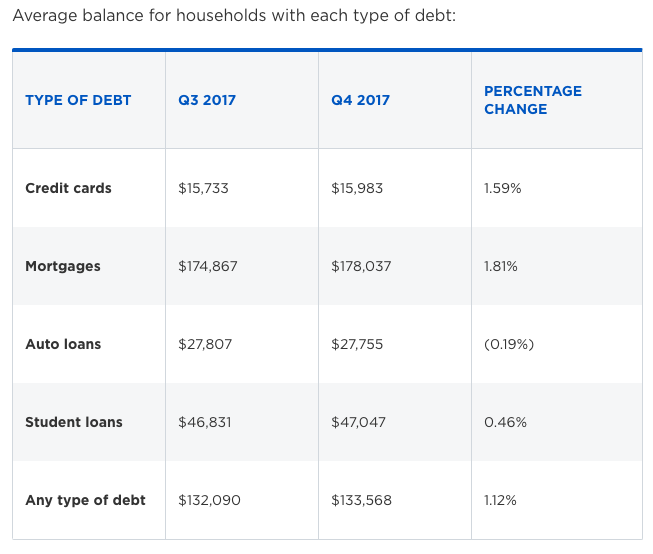Screen dimensions: 653x554
Task: Click the Q4 2017 column header
Action: (360, 100)
